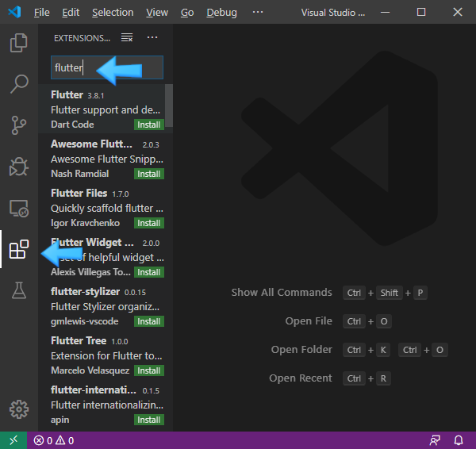
Task: Open Manage settings gear icon
Action: pos(19,409)
